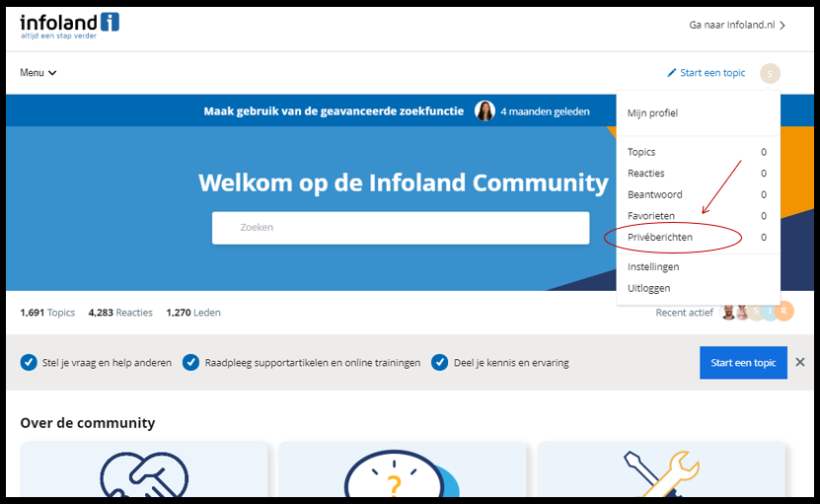Select Topics in the user menu
Image resolution: width=820 pixels, height=504 pixels.
697,152
